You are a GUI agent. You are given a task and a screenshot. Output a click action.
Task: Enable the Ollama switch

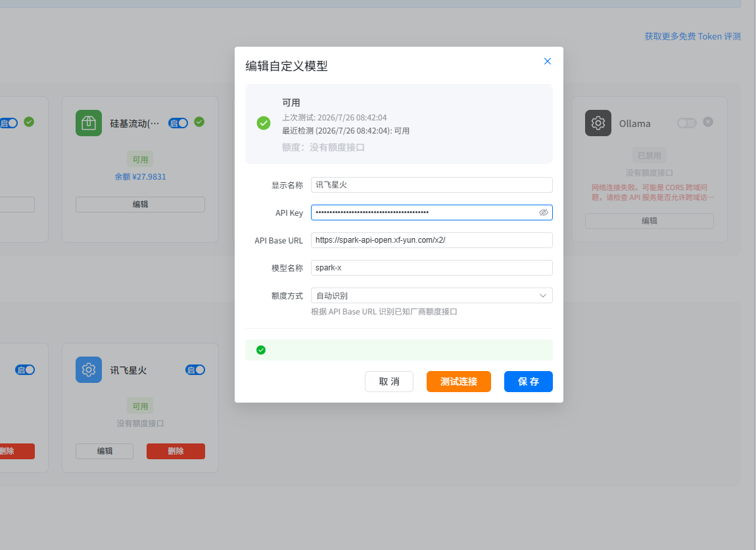click(x=686, y=123)
